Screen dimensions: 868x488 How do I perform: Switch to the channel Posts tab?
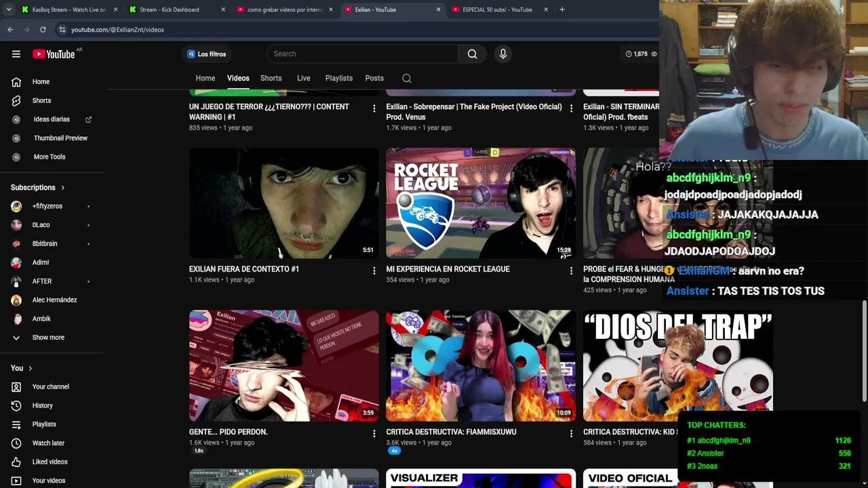click(x=374, y=79)
